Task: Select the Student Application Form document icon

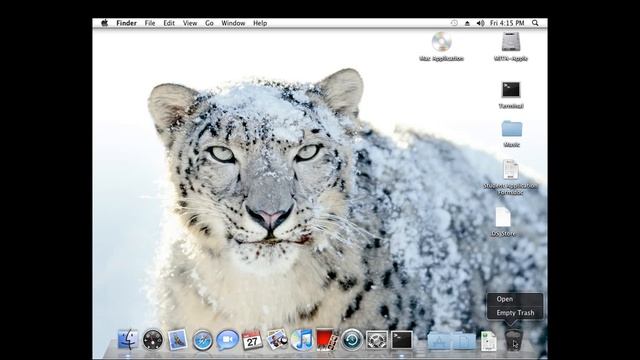Action: (511, 169)
